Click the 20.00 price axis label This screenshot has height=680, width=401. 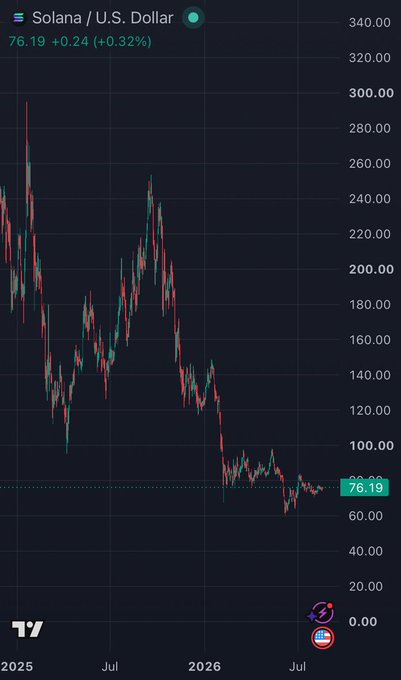pyautogui.click(x=365, y=586)
